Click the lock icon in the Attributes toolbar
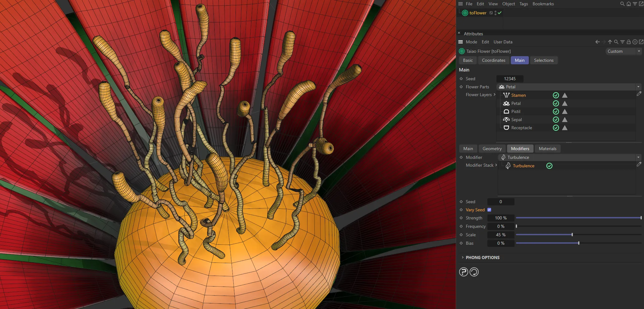644x309 pixels. [x=629, y=42]
